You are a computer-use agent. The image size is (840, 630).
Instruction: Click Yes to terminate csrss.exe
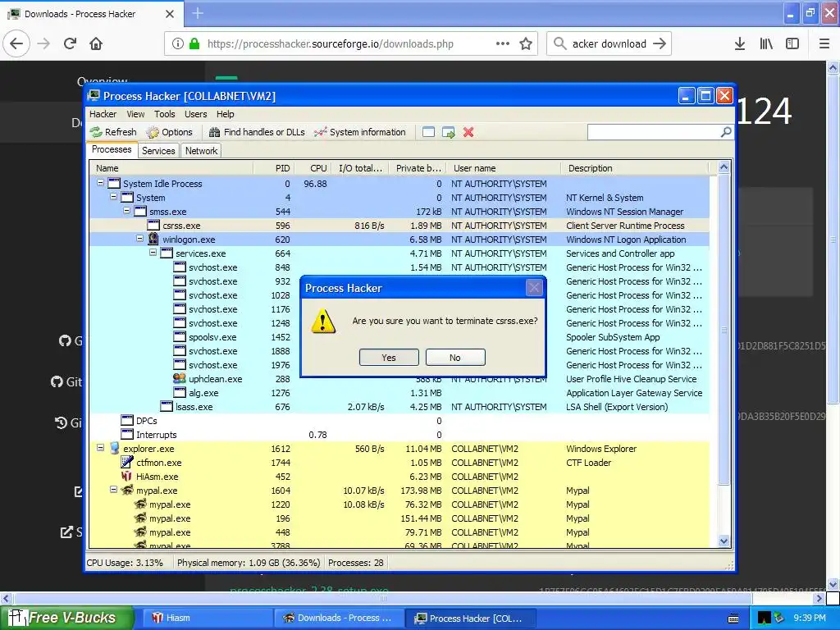point(389,358)
